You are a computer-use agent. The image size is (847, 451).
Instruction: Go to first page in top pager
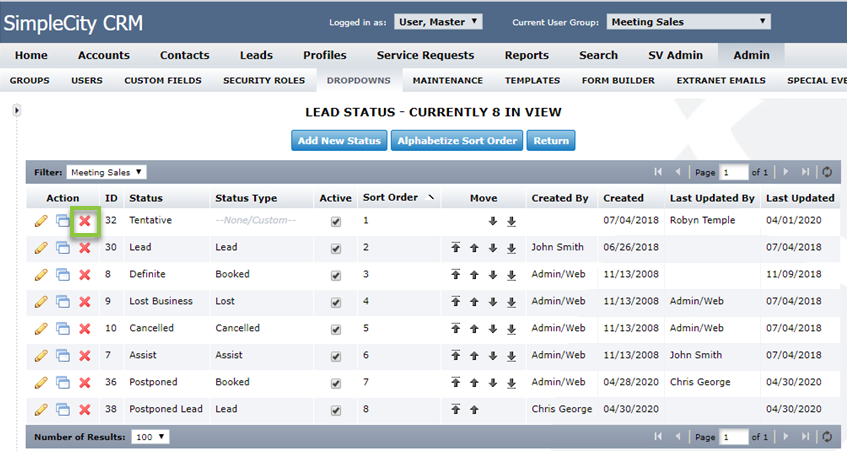658,172
